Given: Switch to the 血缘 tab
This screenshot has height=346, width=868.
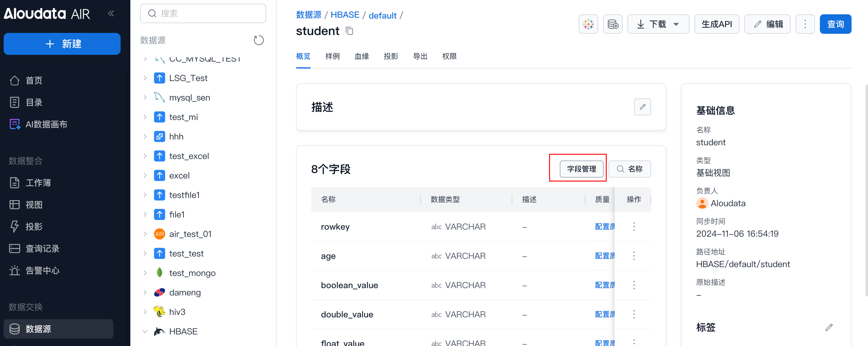Looking at the screenshot, I should pos(362,56).
